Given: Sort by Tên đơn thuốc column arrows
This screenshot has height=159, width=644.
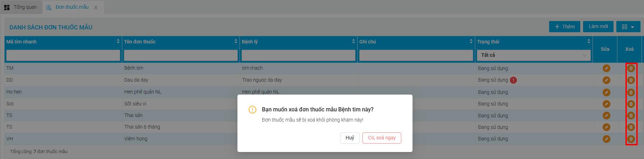Looking at the screenshot, I should (x=236, y=41).
